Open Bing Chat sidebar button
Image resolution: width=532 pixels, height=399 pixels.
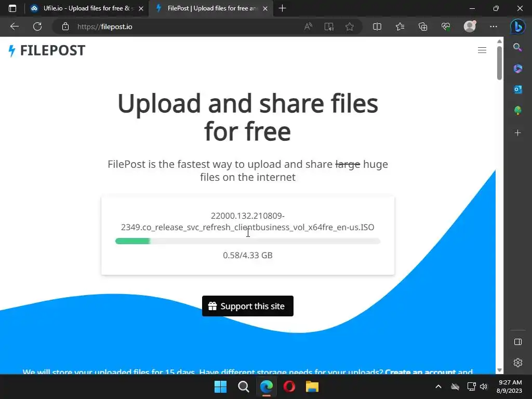point(518,26)
